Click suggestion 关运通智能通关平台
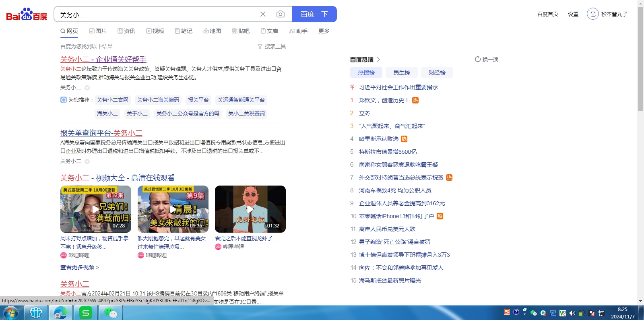This screenshot has height=320, width=644. click(242, 100)
